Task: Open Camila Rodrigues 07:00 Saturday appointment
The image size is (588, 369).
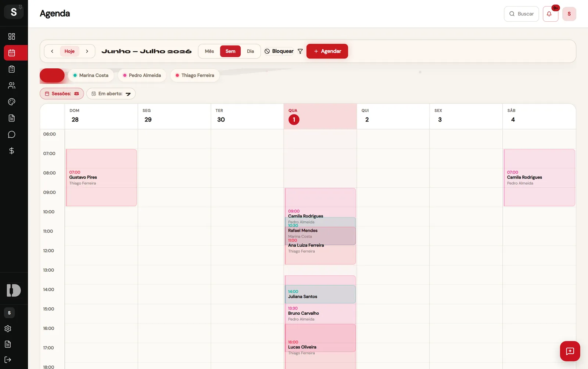Action: click(x=539, y=178)
